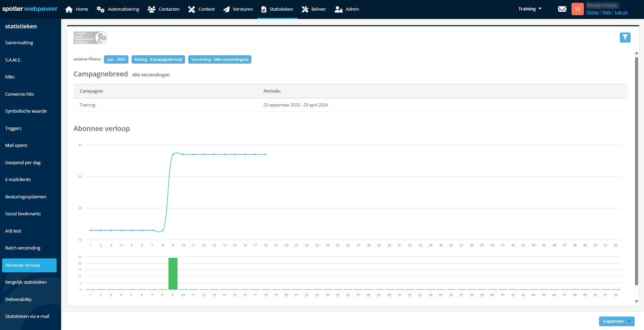Select Samenvatting in the sidebar
The height and width of the screenshot is (330, 644).
click(19, 43)
